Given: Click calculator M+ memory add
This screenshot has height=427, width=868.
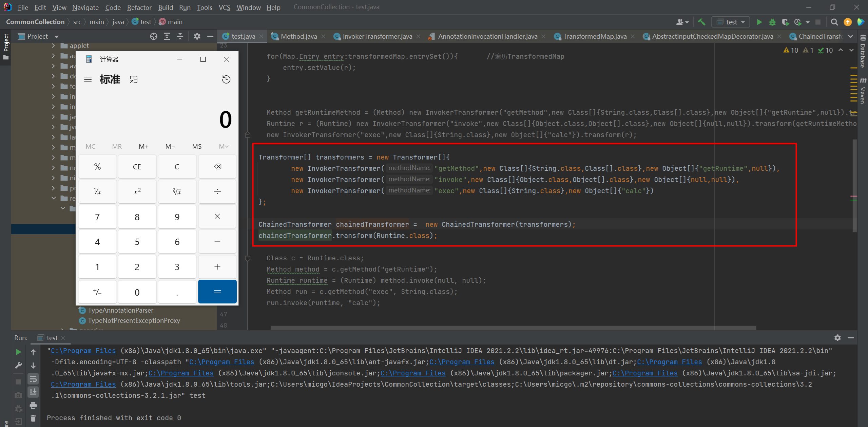Looking at the screenshot, I should point(143,146).
